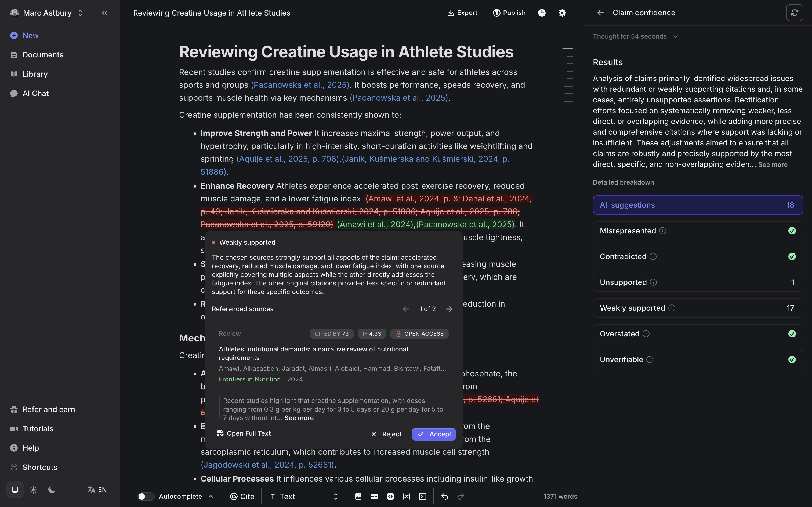
Task: Expand the 'Thought for 54 seconds' section
Action: click(x=635, y=36)
